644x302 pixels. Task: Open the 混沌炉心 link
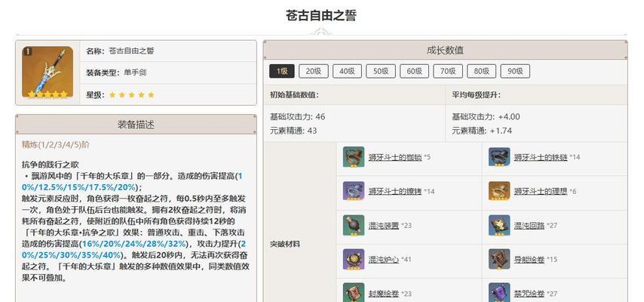(x=384, y=260)
